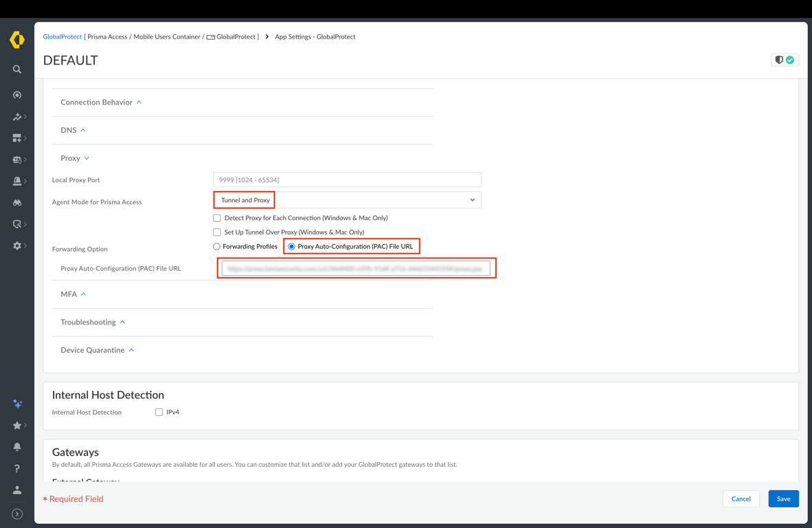Screen dimensions: 812x528
Task: Save the app settings
Action: 784,498
